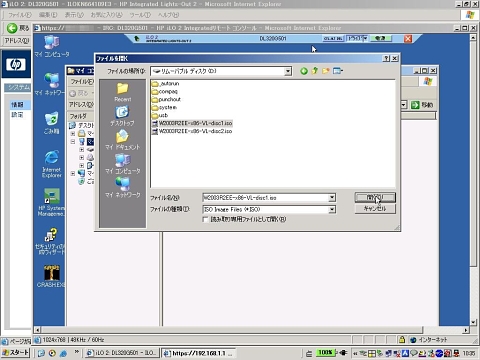Select the usb folder
480x360 pixels.
click(x=160, y=115)
